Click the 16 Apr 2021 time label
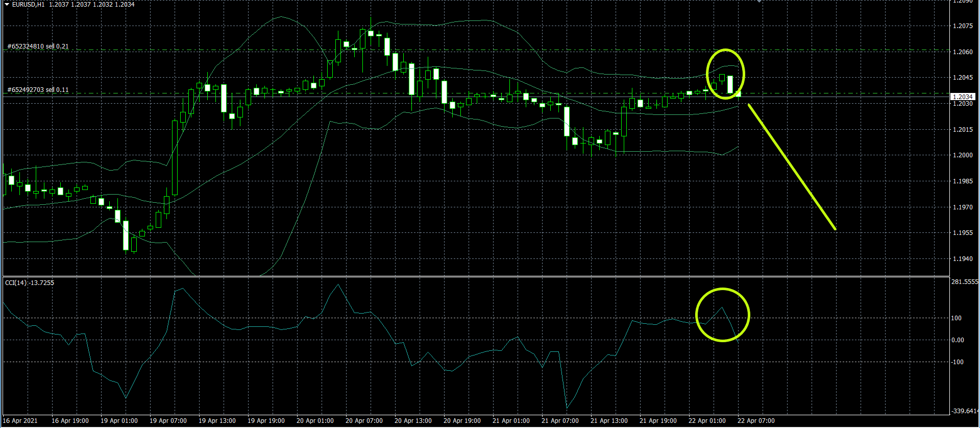 coord(20,421)
